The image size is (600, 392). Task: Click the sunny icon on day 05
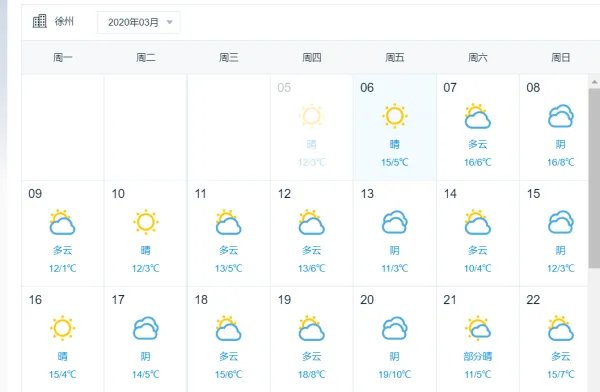[x=311, y=116]
